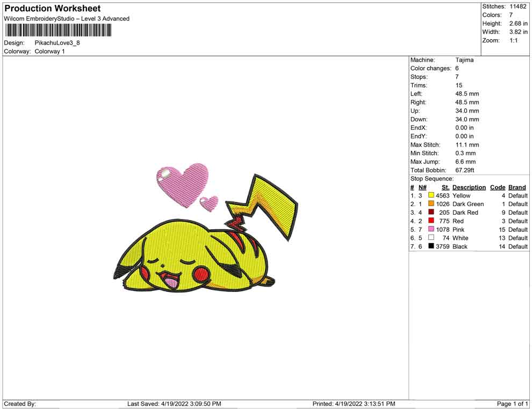Click the Total Bobbin value 67.29ft
This screenshot has height=409, width=532.
click(x=464, y=170)
